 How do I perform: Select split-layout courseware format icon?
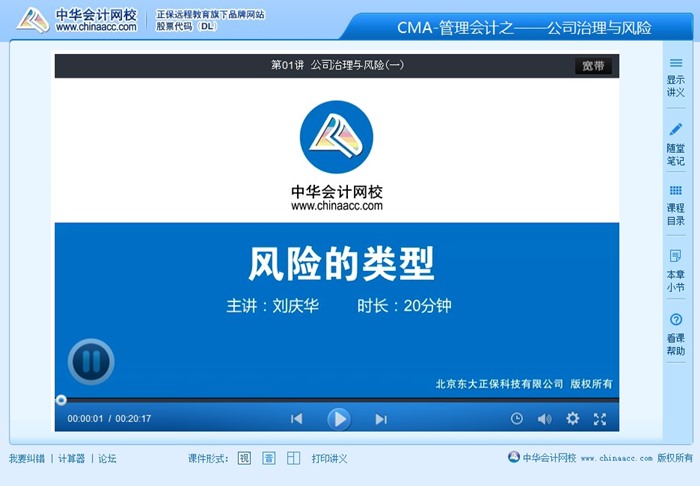[x=293, y=458]
